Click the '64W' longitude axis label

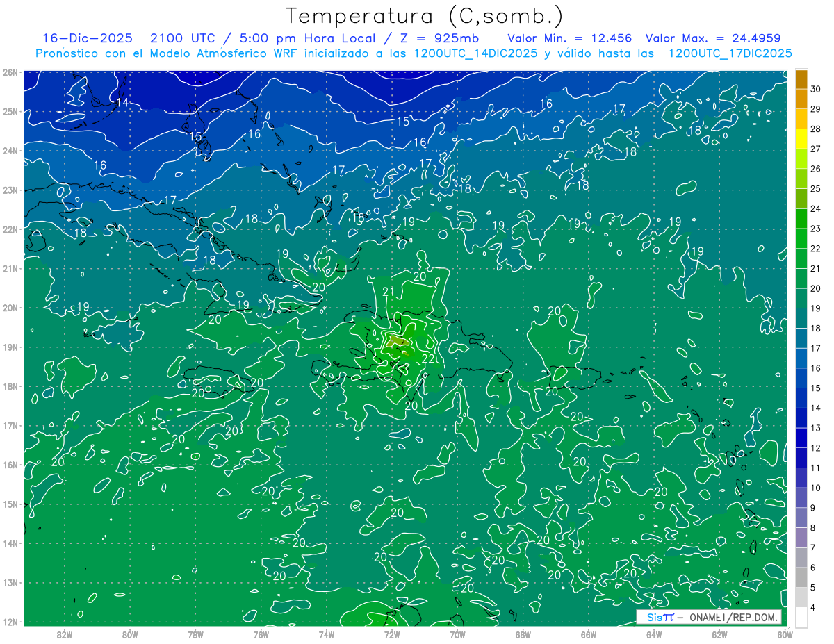pyautogui.click(x=654, y=634)
